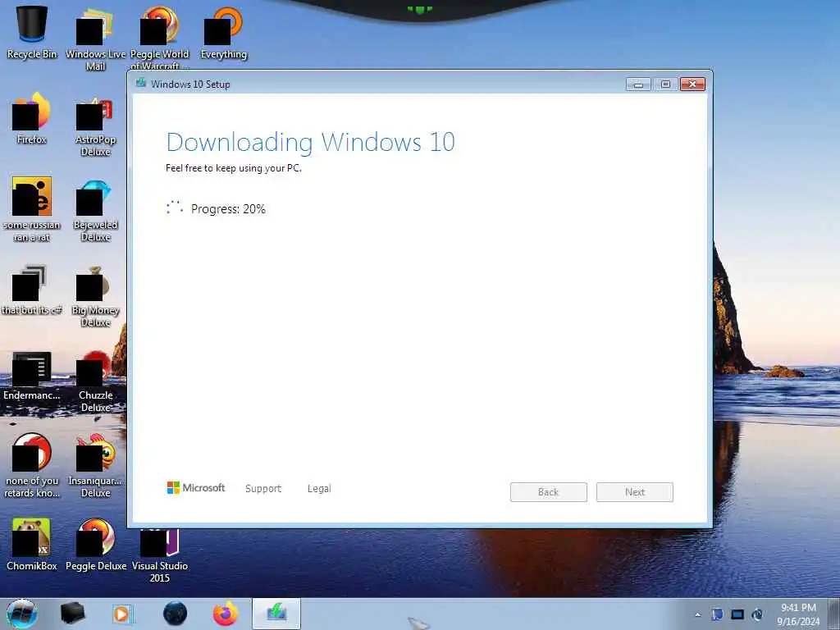
Task: Click the dark globe taskbar icon
Action: coord(176,614)
